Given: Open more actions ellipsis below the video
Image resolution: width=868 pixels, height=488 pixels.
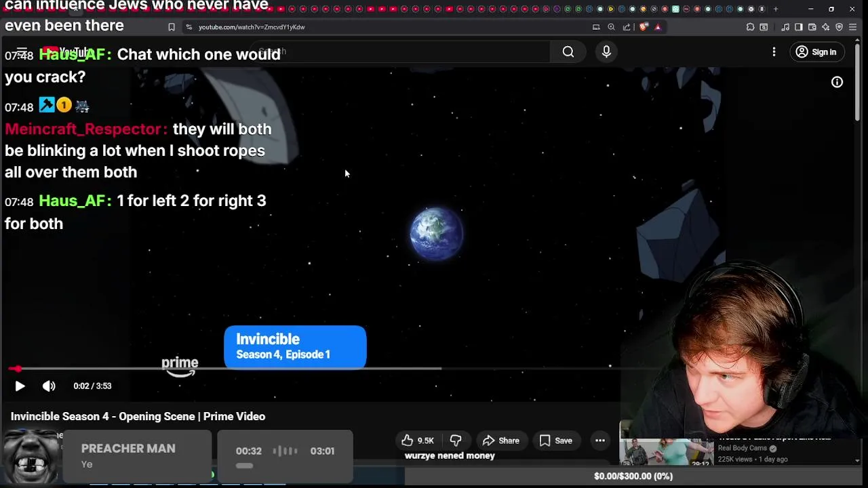Looking at the screenshot, I should [x=600, y=441].
